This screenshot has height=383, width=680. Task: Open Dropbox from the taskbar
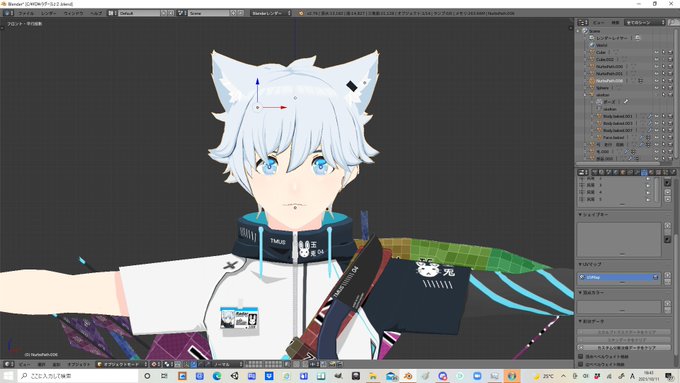(x=269, y=376)
